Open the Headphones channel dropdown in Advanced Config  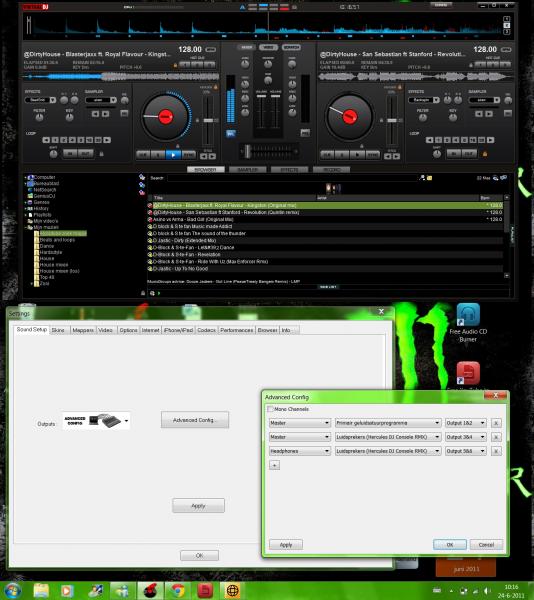point(300,451)
